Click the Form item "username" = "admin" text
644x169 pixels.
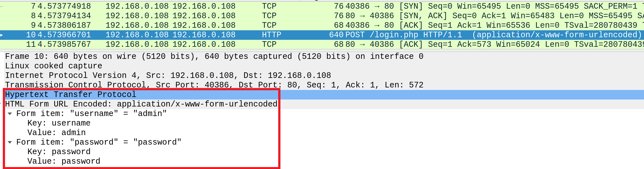point(92,114)
